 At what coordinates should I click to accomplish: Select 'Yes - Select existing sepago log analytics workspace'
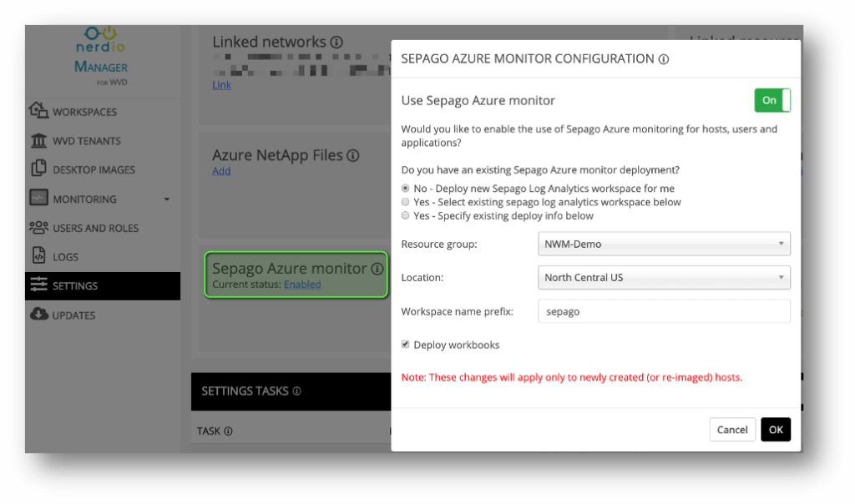coord(405,202)
